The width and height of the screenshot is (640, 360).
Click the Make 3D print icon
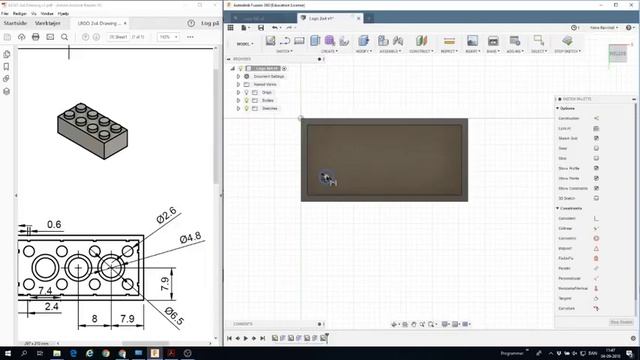pos(493,41)
